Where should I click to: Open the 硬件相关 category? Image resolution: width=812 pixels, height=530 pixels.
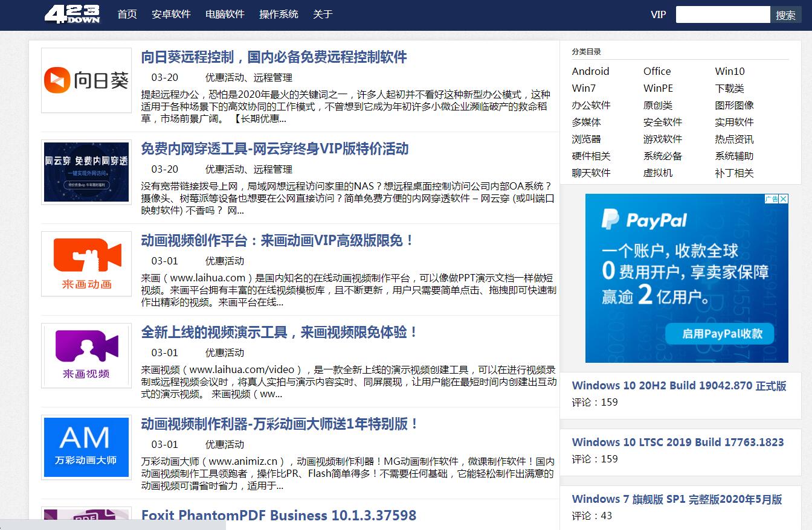click(591, 156)
